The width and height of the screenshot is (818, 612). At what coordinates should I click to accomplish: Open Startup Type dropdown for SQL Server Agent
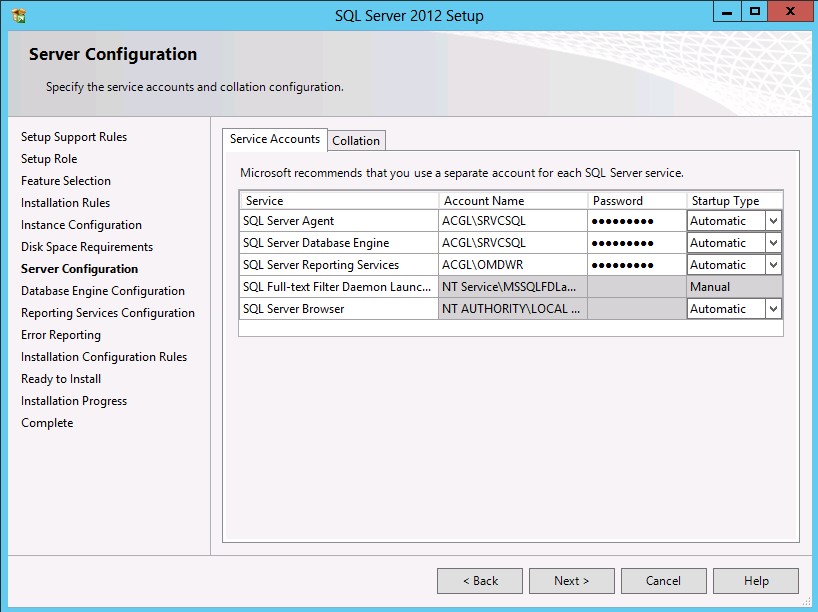[773, 221]
